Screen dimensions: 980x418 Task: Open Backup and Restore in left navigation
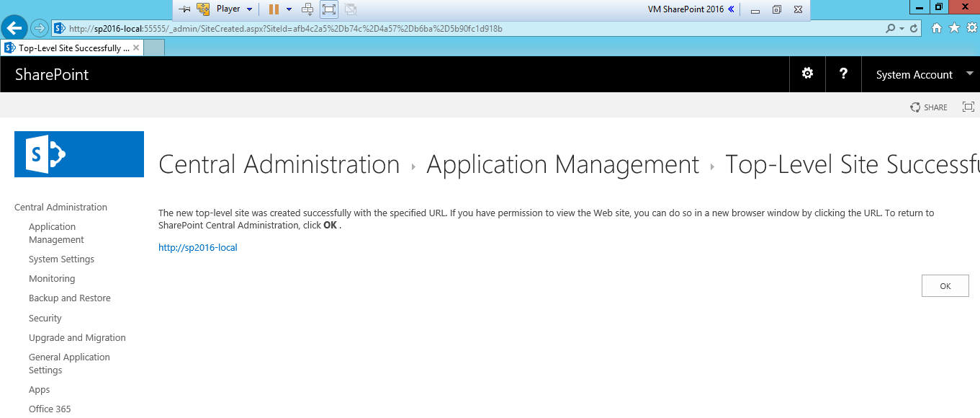tap(70, 298)
